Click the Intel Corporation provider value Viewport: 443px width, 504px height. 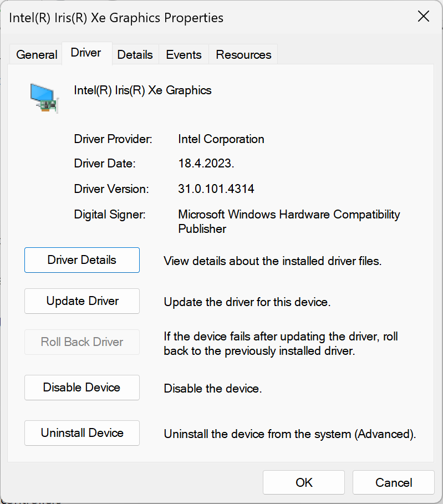click(221, 139)
